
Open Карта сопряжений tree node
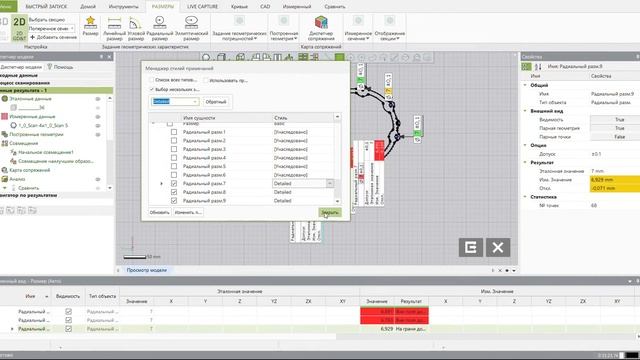[x=29, y=170]
